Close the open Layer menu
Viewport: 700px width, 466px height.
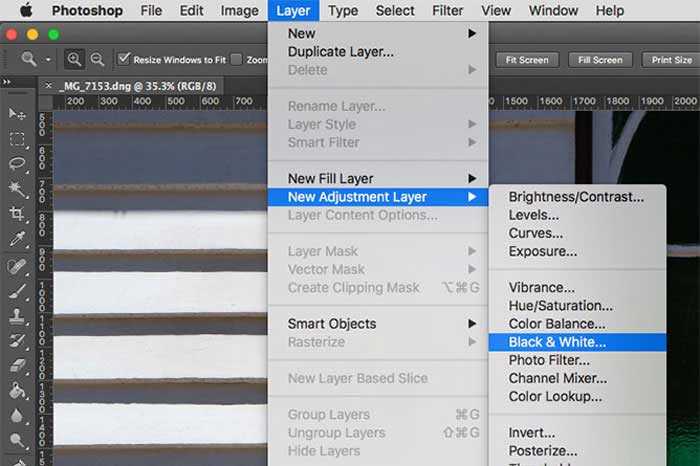293,10
